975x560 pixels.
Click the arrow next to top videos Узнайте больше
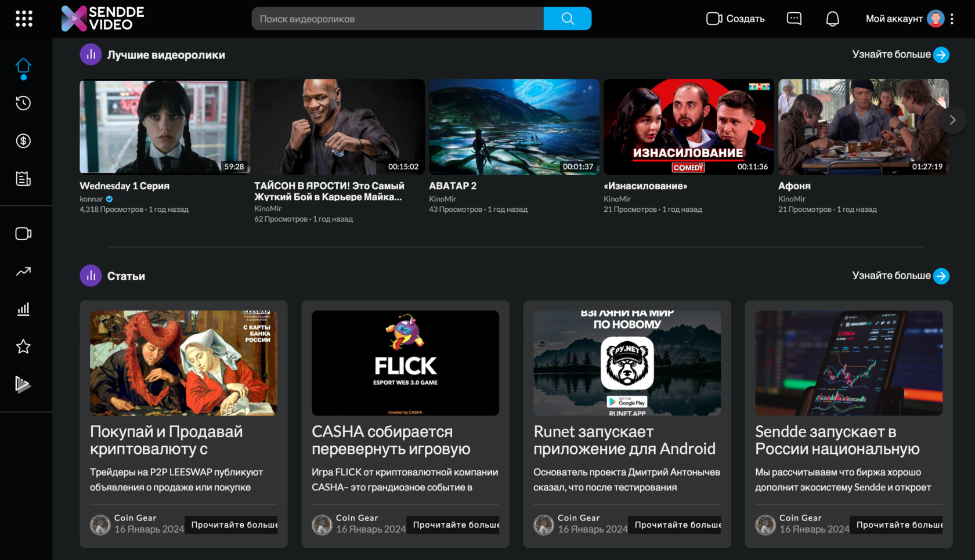coord(941,55)
